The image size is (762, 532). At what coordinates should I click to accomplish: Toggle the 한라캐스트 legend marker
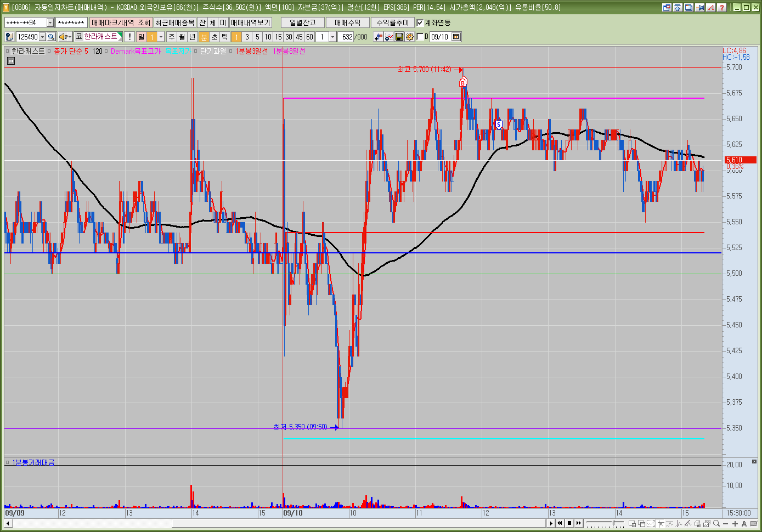point(8,51)
